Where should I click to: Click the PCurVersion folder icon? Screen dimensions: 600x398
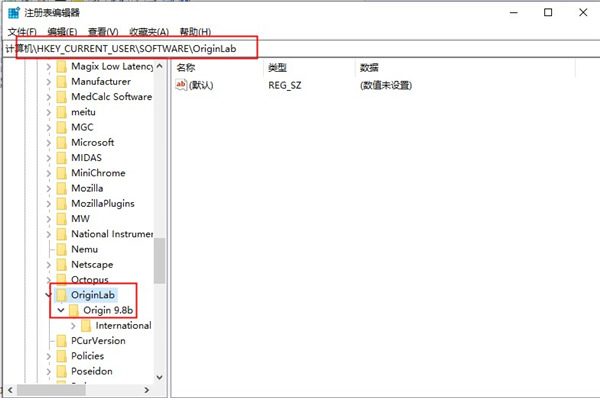pyautogui.click(x=62, y=341)
